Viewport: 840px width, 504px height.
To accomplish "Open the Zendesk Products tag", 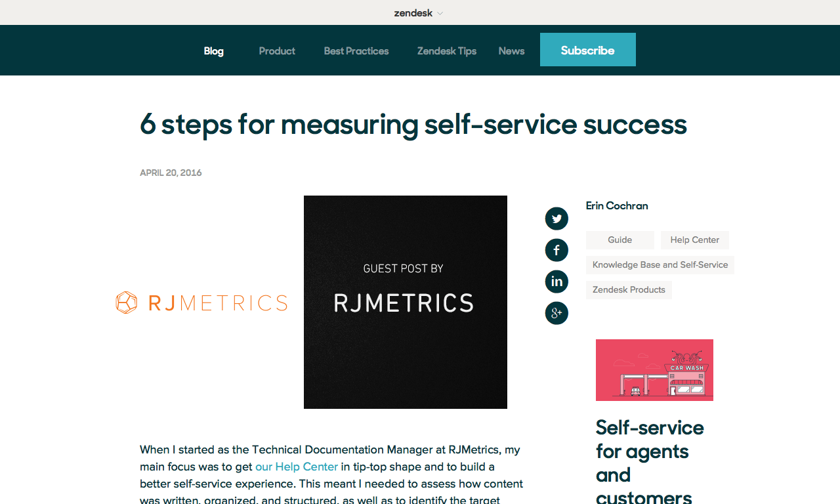I will pos(629,290).
